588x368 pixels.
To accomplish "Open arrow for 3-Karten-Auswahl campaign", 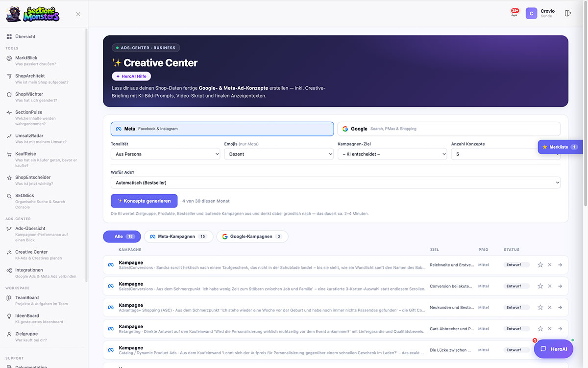I will 560,286.
